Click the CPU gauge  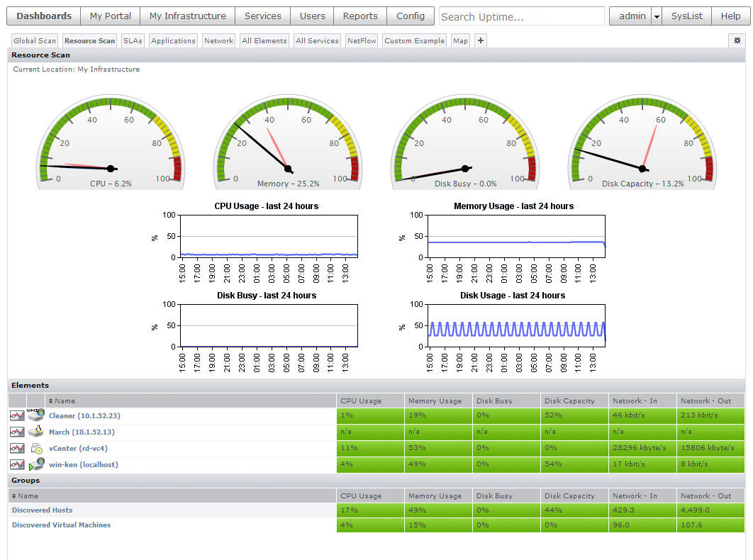[111, 142]
